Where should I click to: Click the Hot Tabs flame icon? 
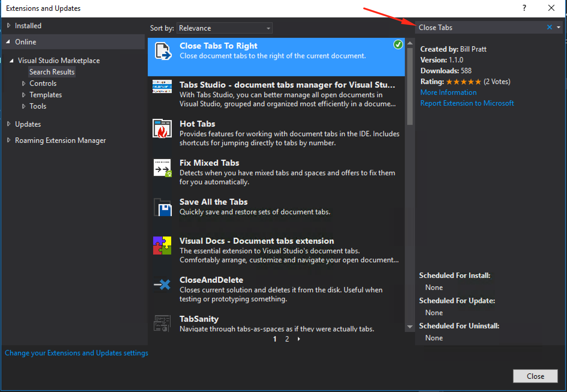(x=162, y=128)
